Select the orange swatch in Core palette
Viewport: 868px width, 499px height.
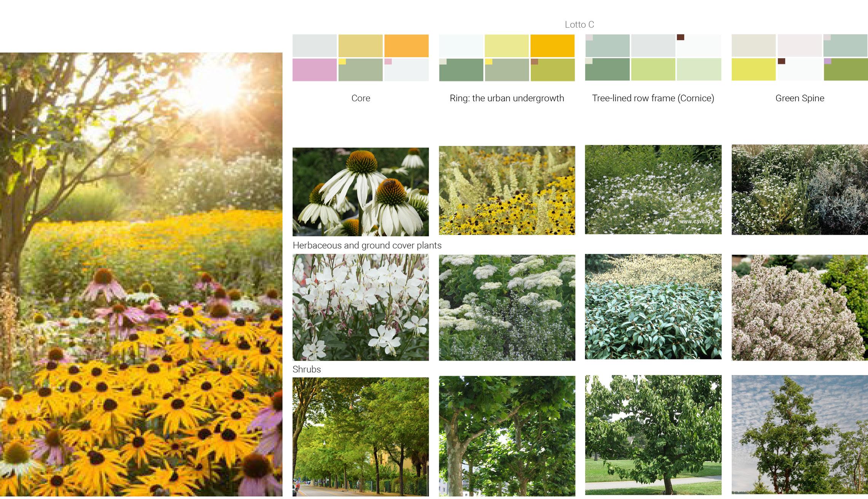coord(406,46)
